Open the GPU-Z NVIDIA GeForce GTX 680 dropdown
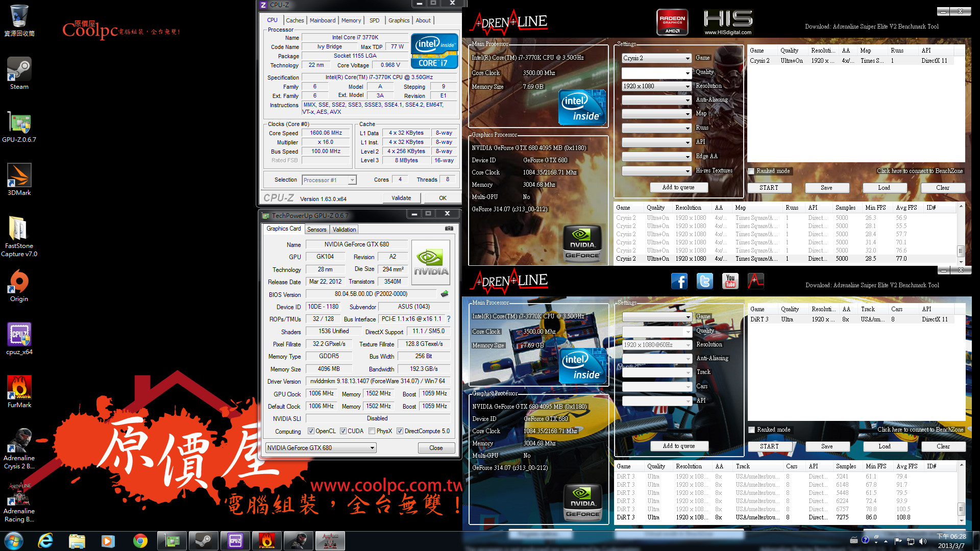Screen dimensions: 980x551 pos(321,448)
